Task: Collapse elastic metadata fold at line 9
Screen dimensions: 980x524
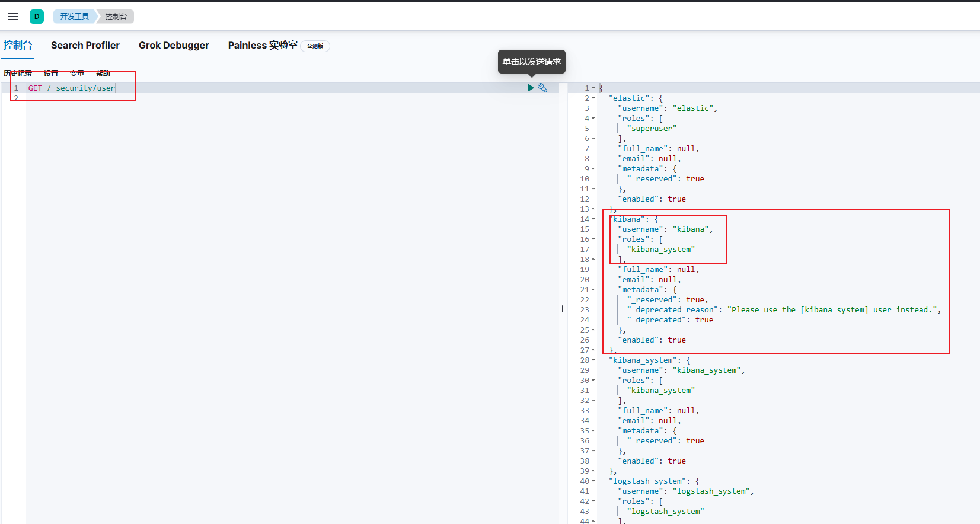Action: 593,169
